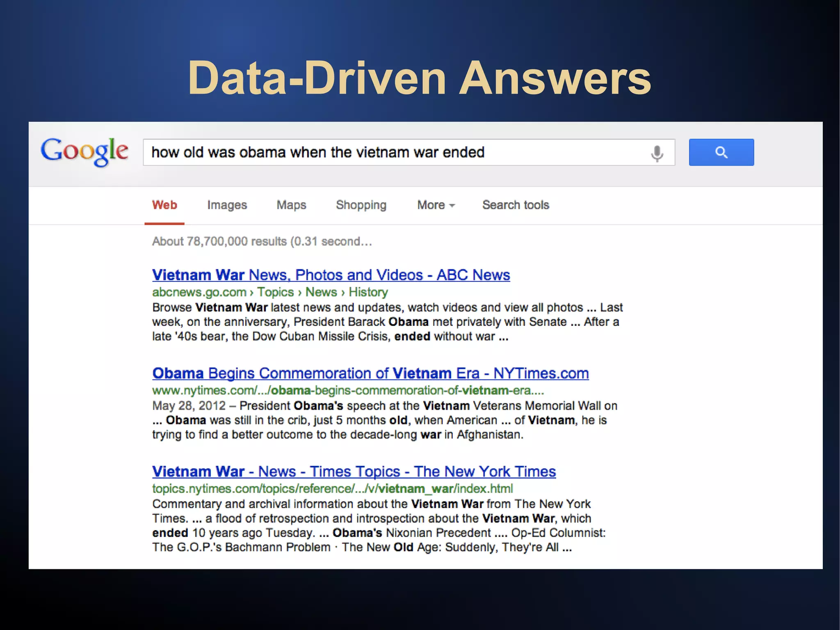
Task: Open Vietnam War Times Topics link
Action: [x=354, y=471]
